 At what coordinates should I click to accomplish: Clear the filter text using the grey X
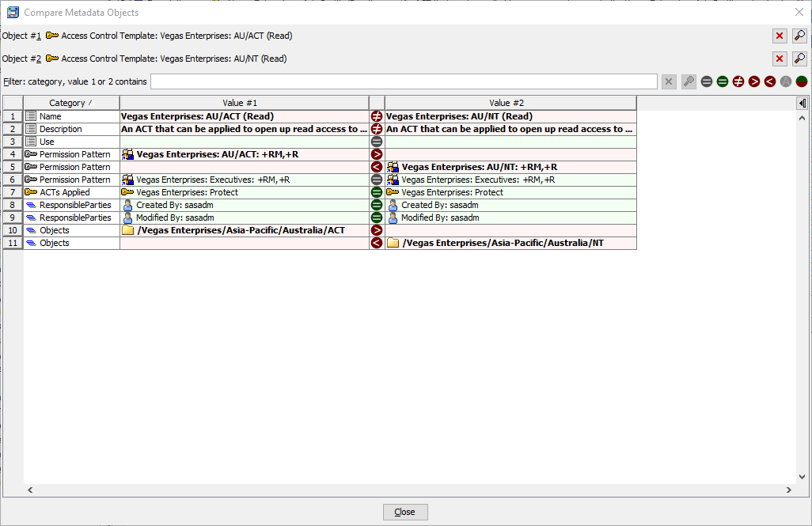pyautogui.click(x=669, y=81)
